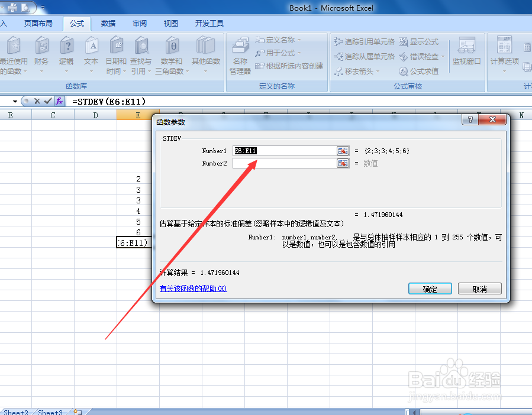Open the 逻辑 logical functions library
Viewport: 532px width, 415px height.
[x=66, y=56]
